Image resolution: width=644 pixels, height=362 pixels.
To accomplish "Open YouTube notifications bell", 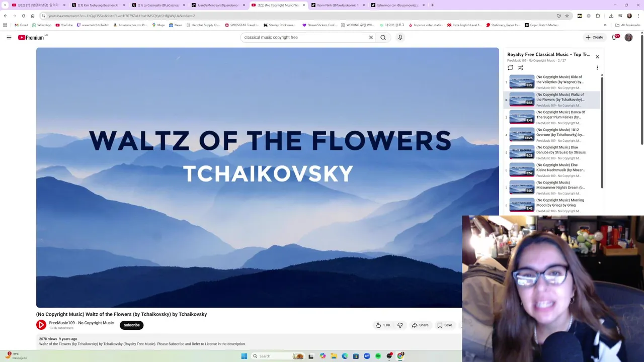I will point(614,37).
